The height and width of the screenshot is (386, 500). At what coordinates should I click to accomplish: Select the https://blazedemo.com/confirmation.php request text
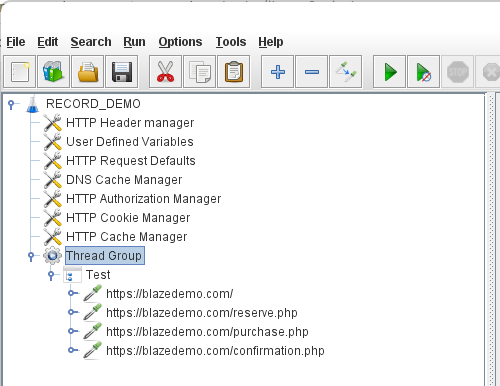click(215, 351)
